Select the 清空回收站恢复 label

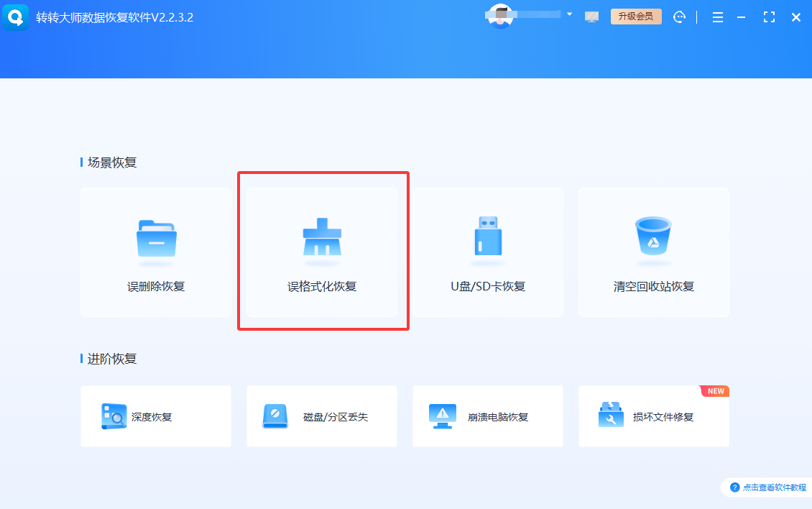tap(653, 286)
